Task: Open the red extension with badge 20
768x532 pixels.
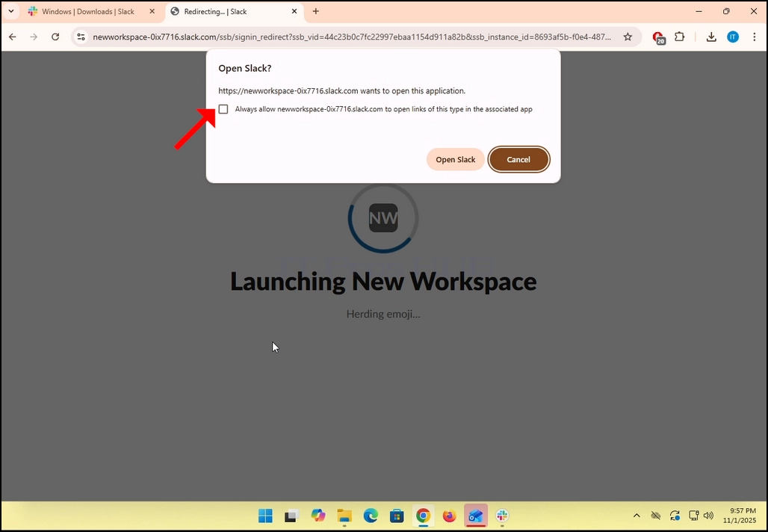Action: pos(658,37)
